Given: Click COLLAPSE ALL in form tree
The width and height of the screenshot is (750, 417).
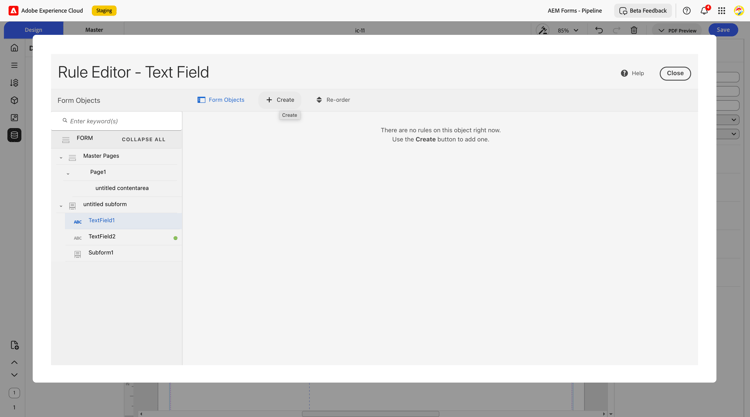Looking at the screenshot, I should tap(143, 139).
